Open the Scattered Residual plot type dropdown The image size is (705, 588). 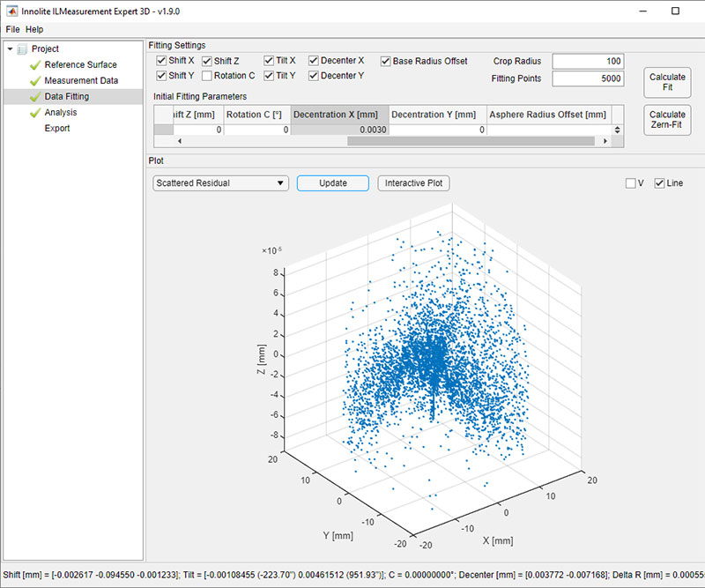coord(219,183)
